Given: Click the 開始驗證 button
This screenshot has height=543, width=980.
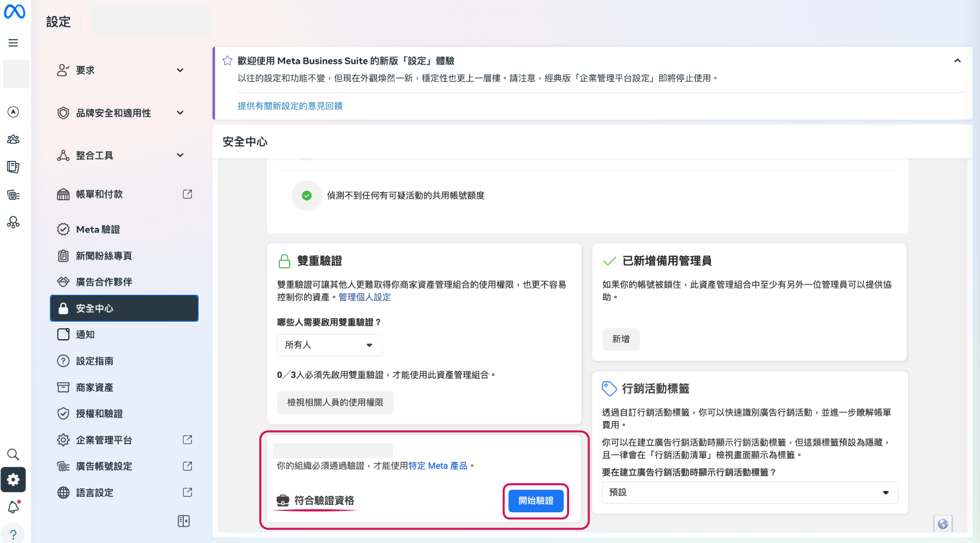Looking at the screenshot, I should tap(536, 501).
